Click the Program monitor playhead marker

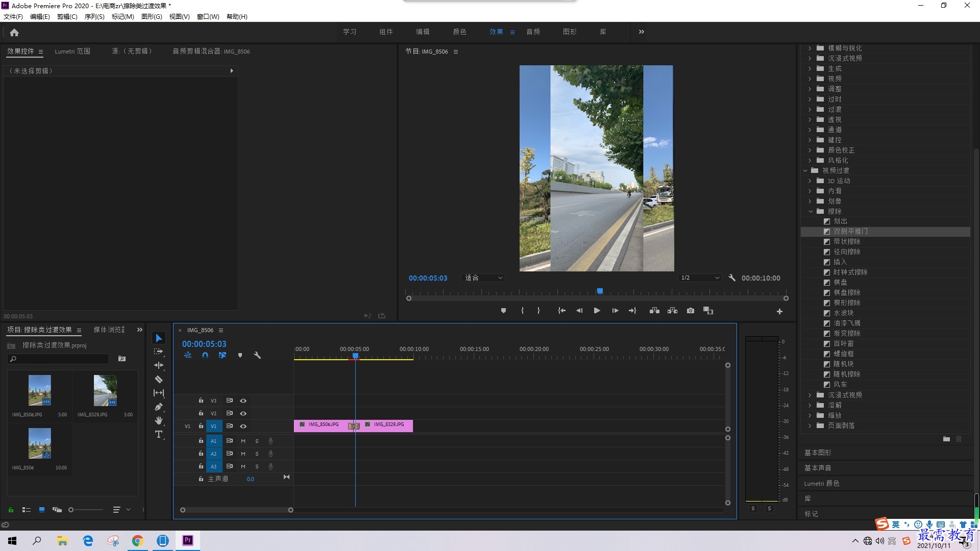tap(600, 291)
